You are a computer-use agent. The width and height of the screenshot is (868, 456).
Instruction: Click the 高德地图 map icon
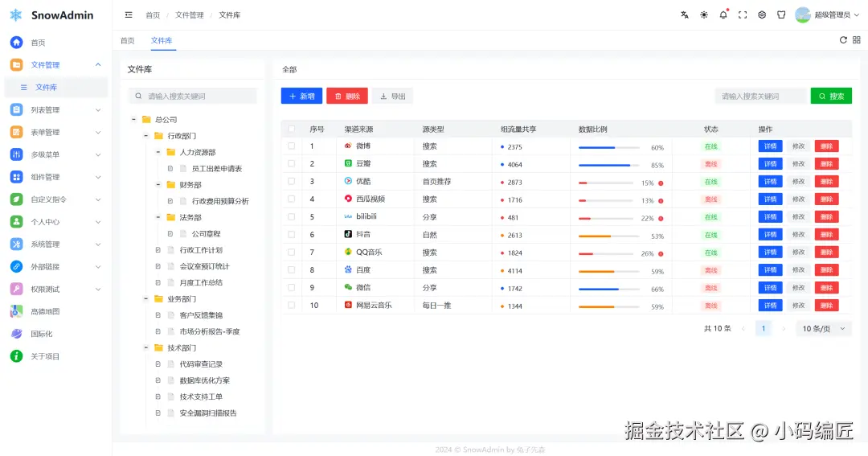(x=17, y=311)
